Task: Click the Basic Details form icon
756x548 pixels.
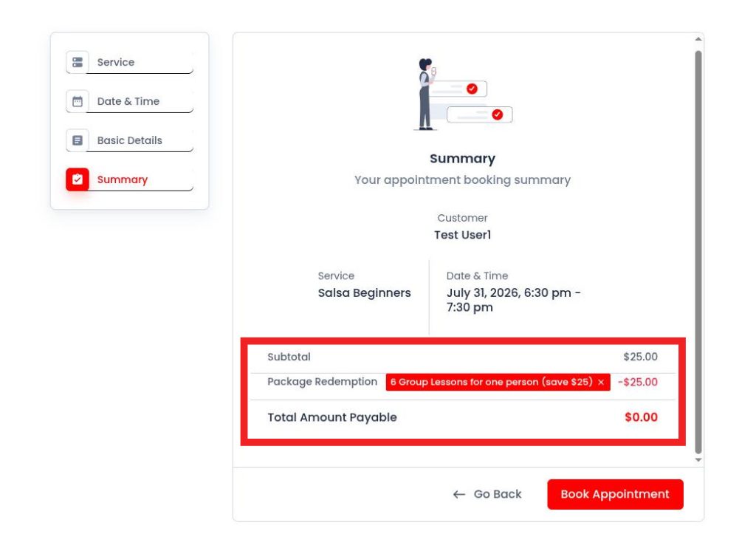Action: [x=77, y=140]
